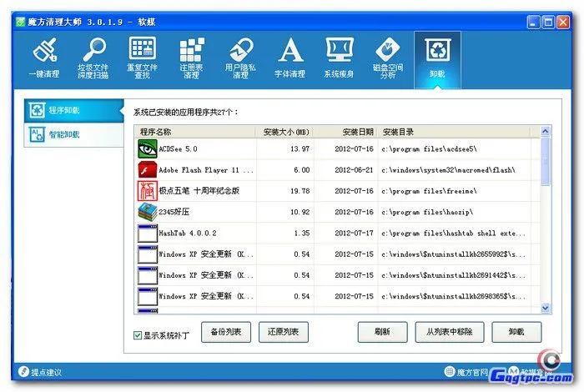Sort list by 安装大小 column header
This screenshot has height=392, width=584.
click(x=285, y=132)
